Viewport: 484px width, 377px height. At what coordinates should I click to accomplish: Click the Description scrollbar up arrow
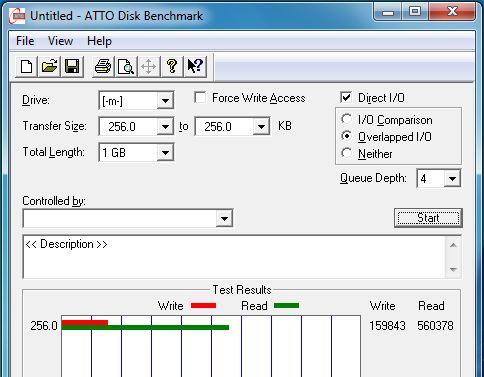[x=453, y=245]
